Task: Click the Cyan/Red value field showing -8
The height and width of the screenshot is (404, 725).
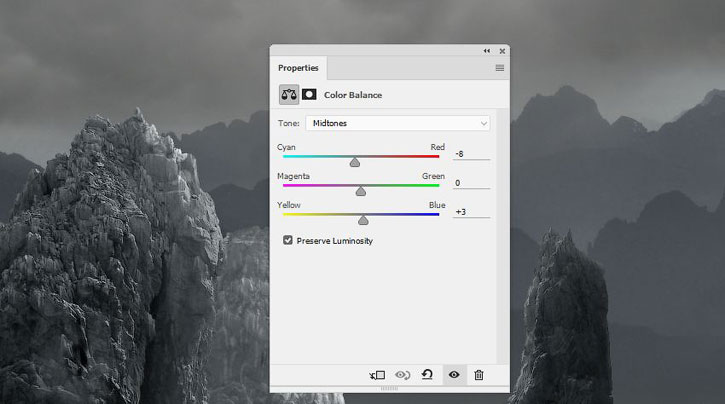Action: coord(471,154)
